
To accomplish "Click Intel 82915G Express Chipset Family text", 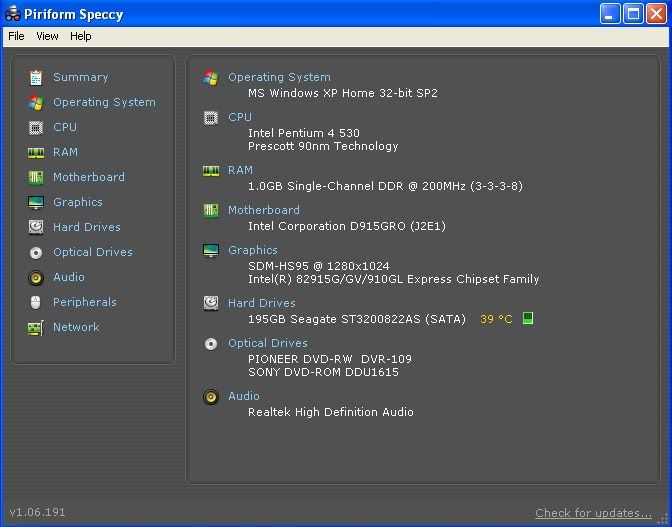I will (393, 279).
